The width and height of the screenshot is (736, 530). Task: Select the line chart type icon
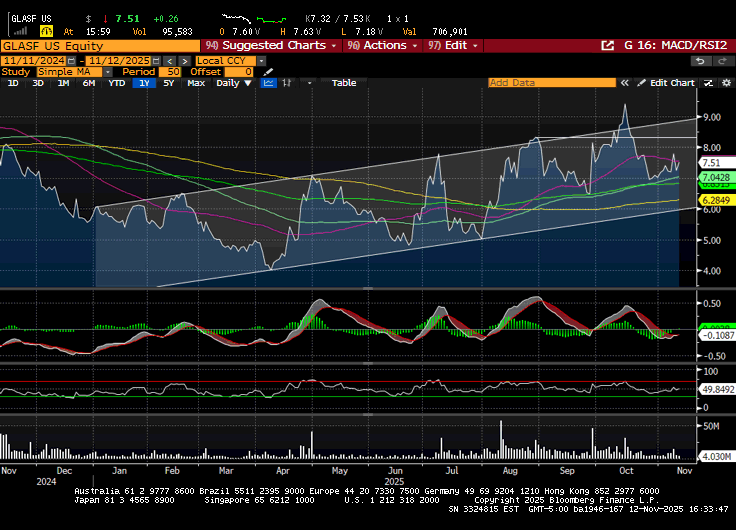tap(268, 83)
